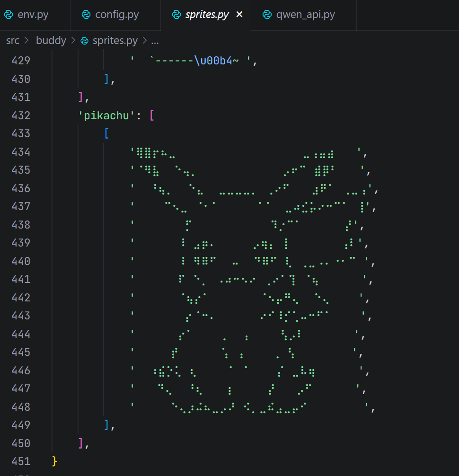Image resolution: width=459 pixels, height=476 pixels.
Task: Click the blue opening bracket on line 433
Action: click(106, 133)
